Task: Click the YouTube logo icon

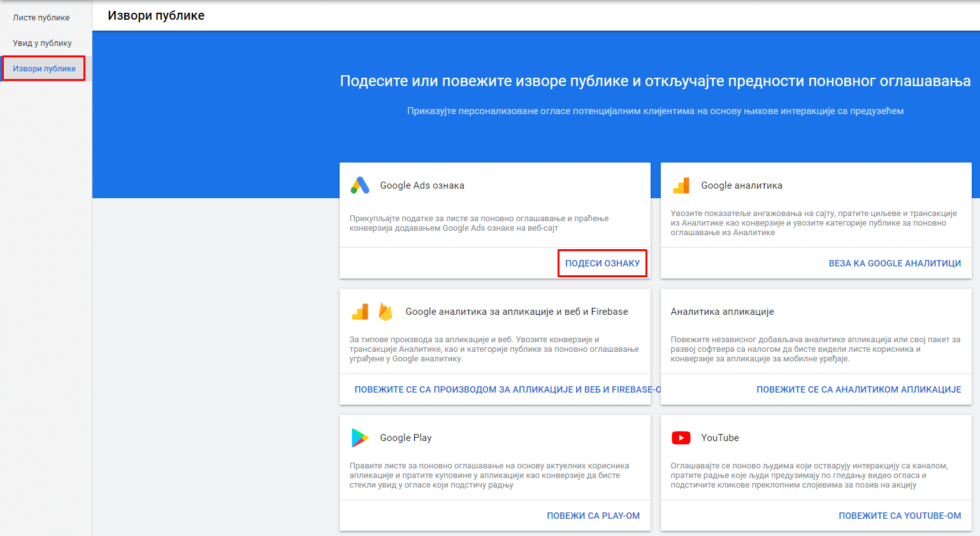Action: click(681, 438)
